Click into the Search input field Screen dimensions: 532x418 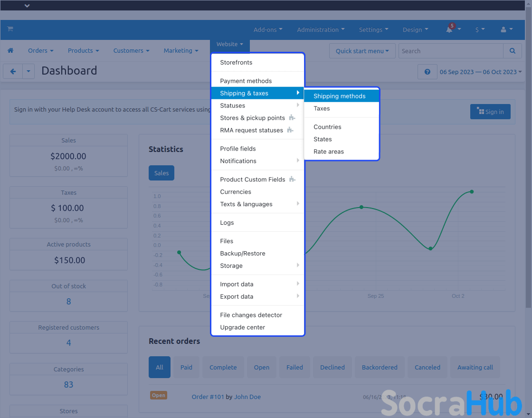[450, 51]
